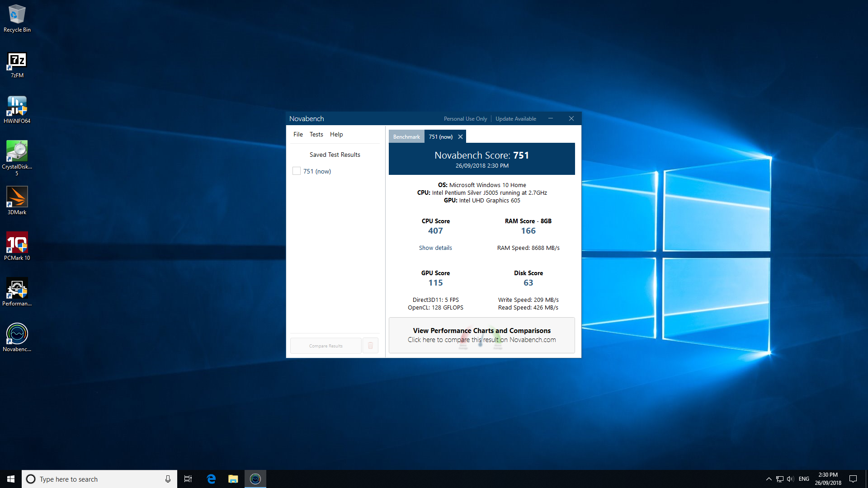Launch Microsoft Edge from the taskbar
Screen dimensions: 868x488
click(x=211, y=479)
